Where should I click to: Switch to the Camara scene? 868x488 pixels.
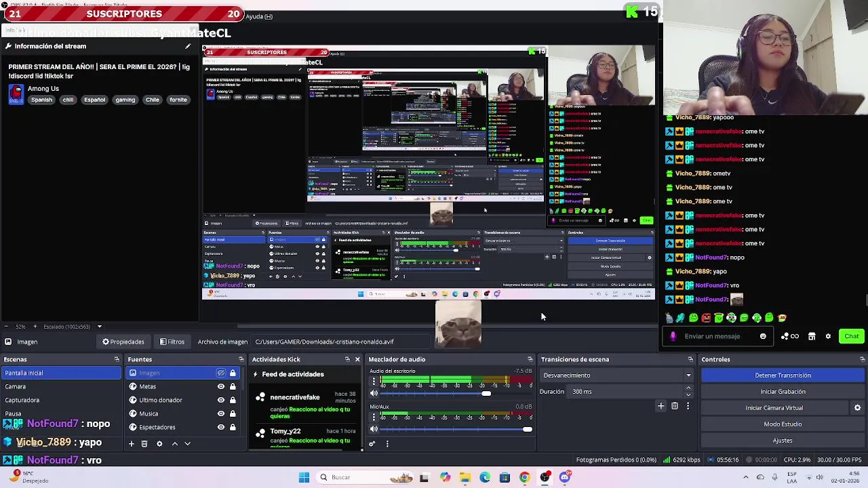point(61,386)
